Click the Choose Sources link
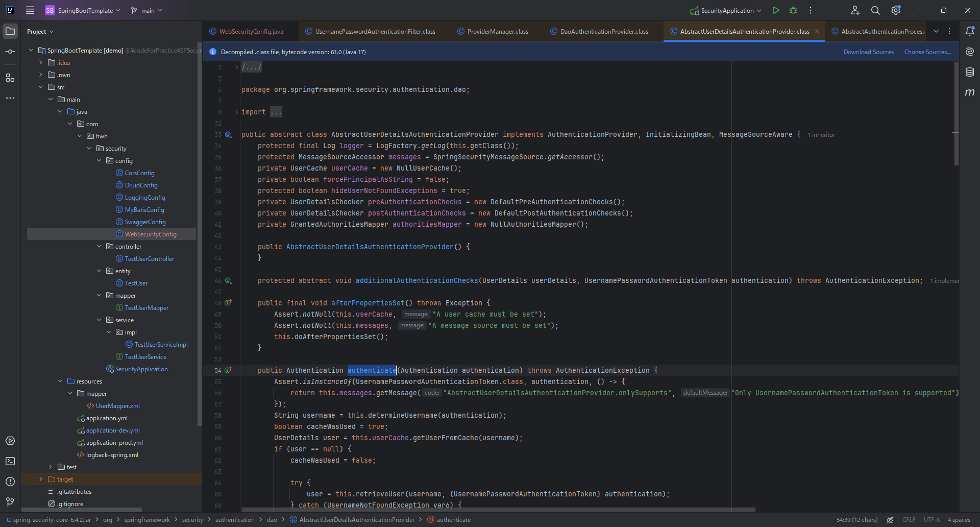 point(927,52)
